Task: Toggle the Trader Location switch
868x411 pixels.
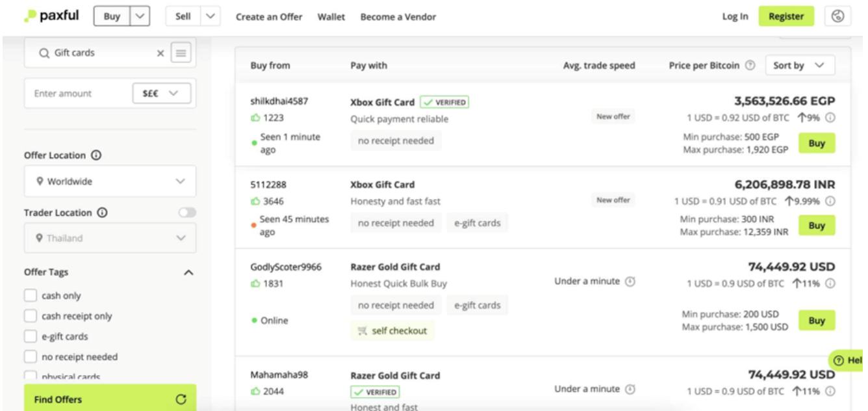Action: 187,213
